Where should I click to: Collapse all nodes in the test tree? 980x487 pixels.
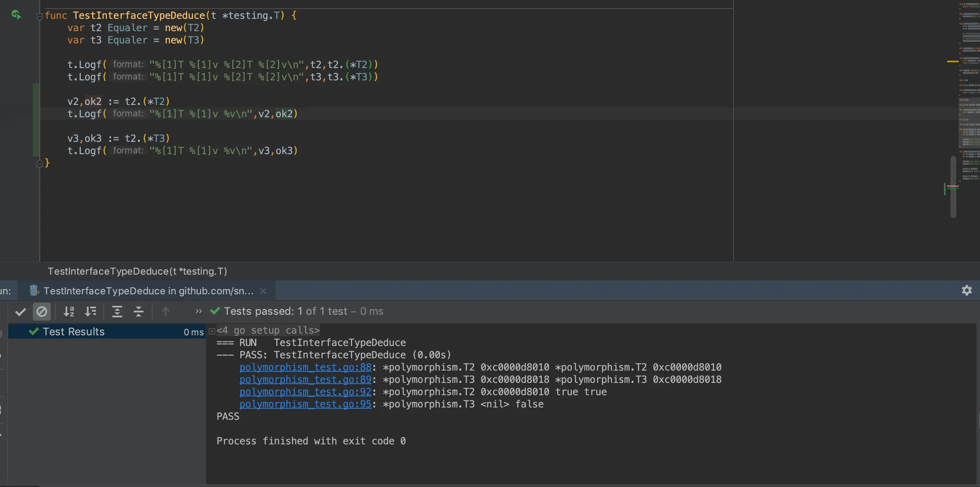(x=139, y=311)
